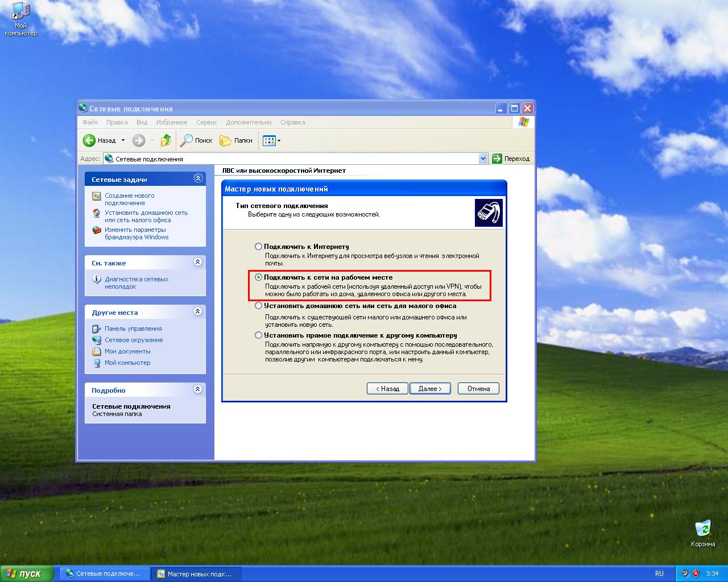Open the Search magnifier toolbar button
Image resolution: width=728 pixels, height=582 pixels.
[196, 140]
